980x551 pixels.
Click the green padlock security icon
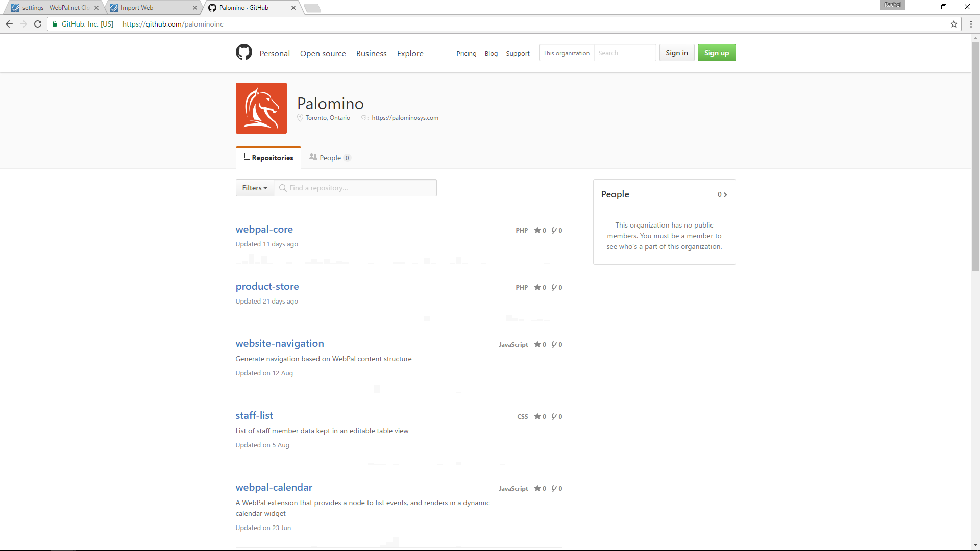pos(55,24)
